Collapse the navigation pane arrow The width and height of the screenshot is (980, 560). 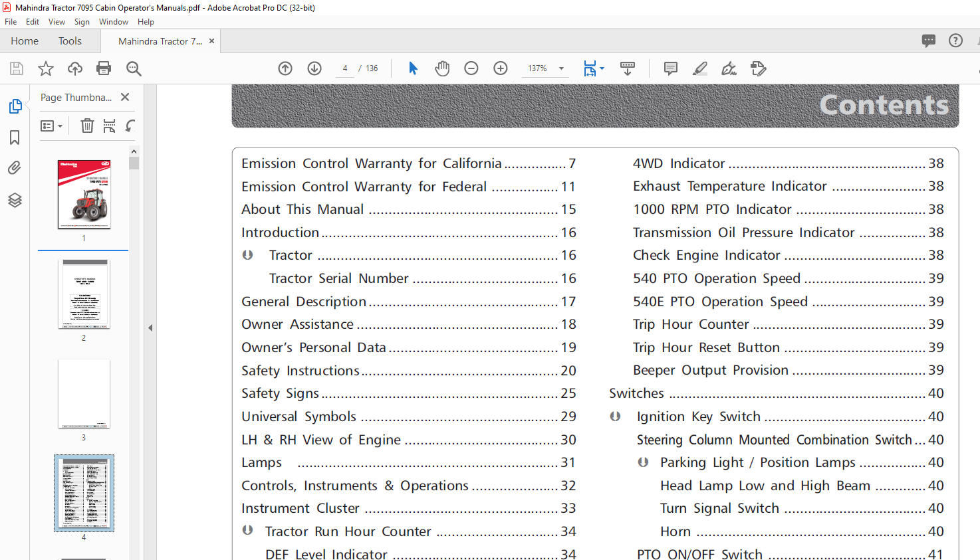click(150, 328)
